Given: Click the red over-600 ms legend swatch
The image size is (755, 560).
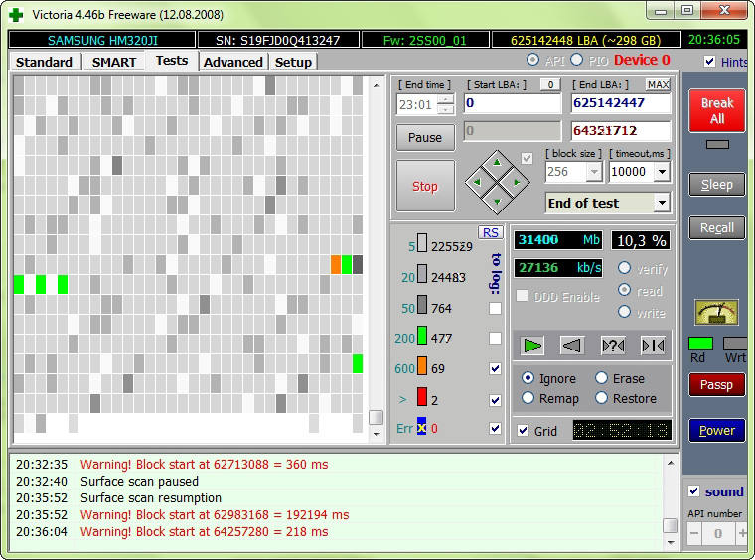Looking at the screenshot, I should click(422, 397).
